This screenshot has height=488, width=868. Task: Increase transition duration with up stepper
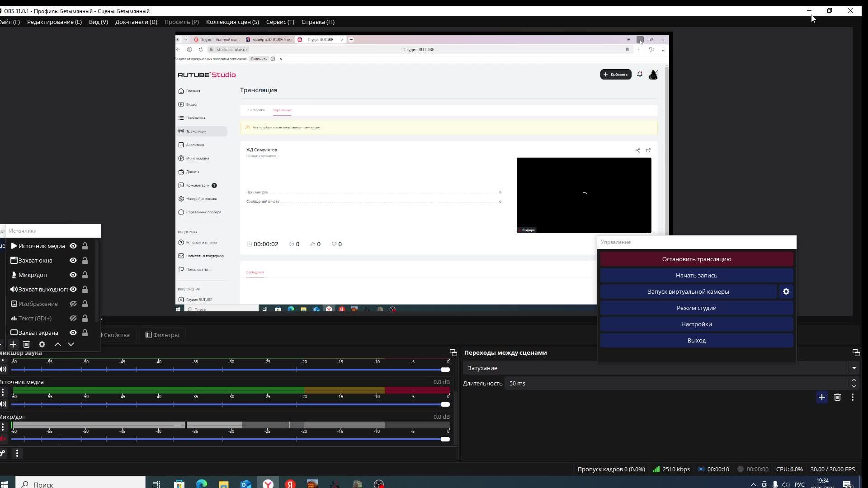(854, 380)
